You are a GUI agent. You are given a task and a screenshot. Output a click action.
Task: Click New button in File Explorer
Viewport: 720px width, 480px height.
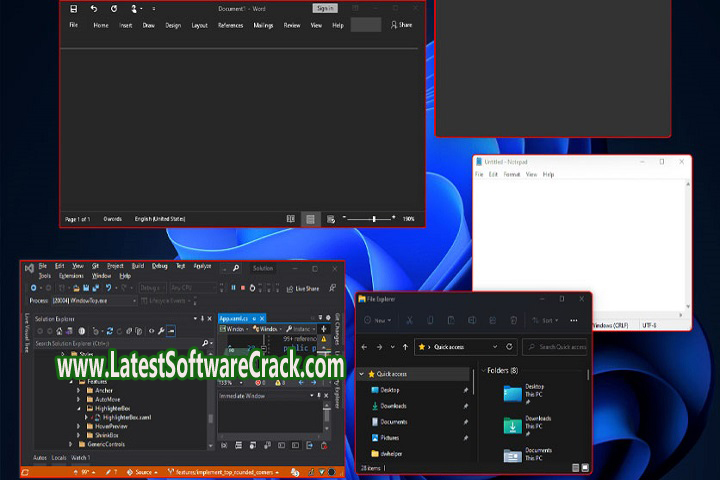[x=377, y=321]
